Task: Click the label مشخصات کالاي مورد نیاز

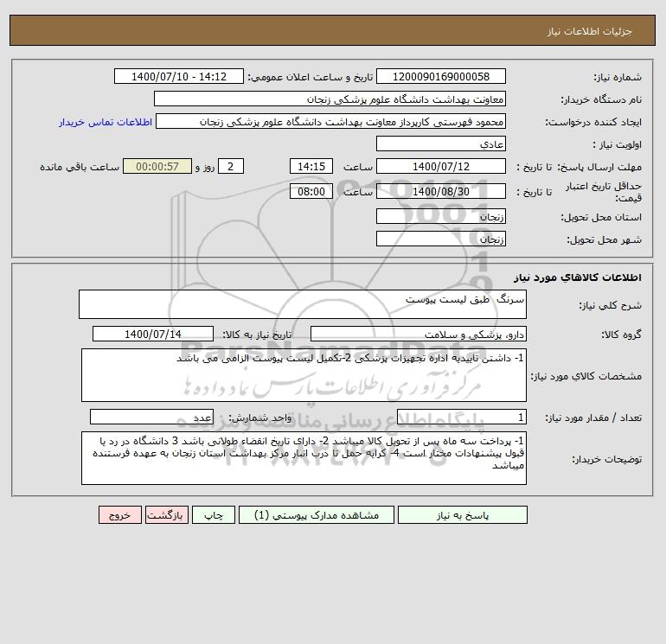Action: coord(586,376)
